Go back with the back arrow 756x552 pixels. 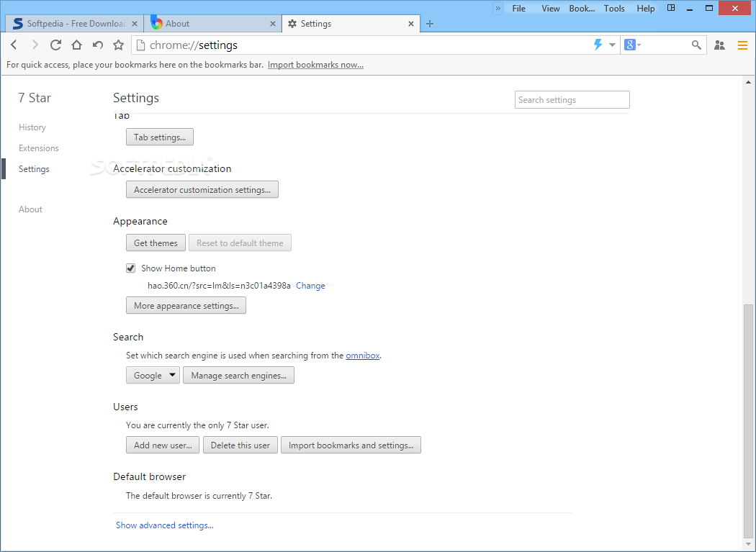[x=14, y=45]
